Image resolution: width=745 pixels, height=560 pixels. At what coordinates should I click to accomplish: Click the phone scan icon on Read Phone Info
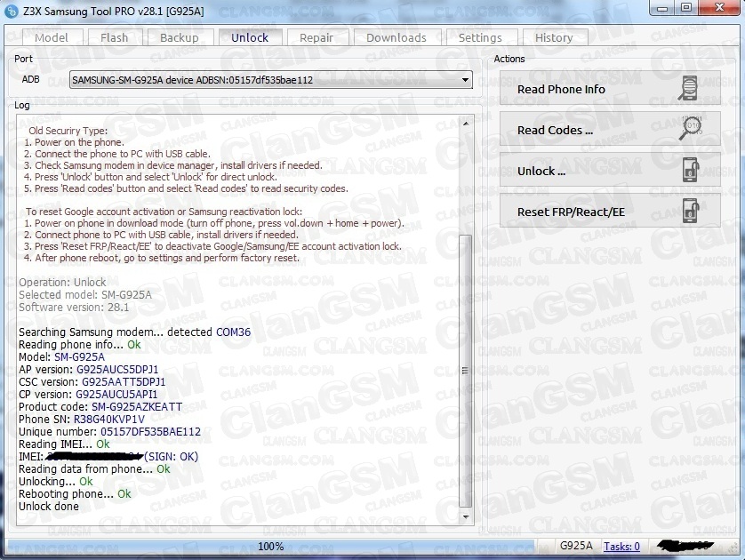click(x=689, y=88)
